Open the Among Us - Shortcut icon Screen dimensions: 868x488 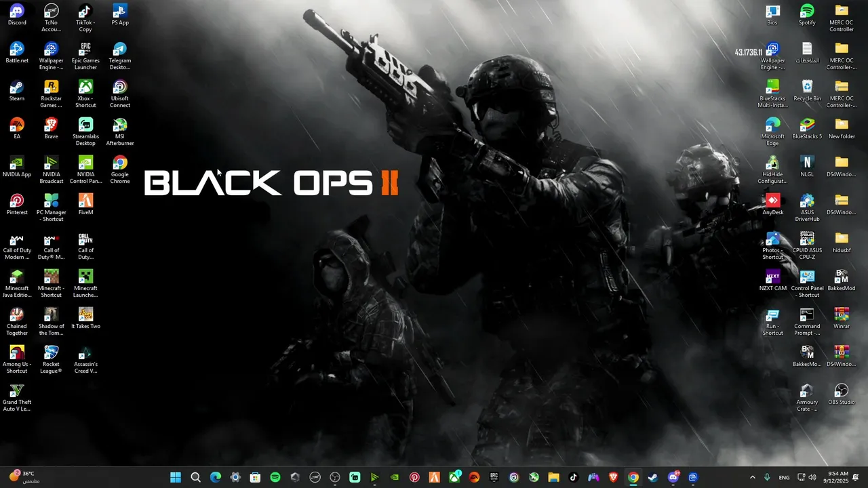point(17,360)
